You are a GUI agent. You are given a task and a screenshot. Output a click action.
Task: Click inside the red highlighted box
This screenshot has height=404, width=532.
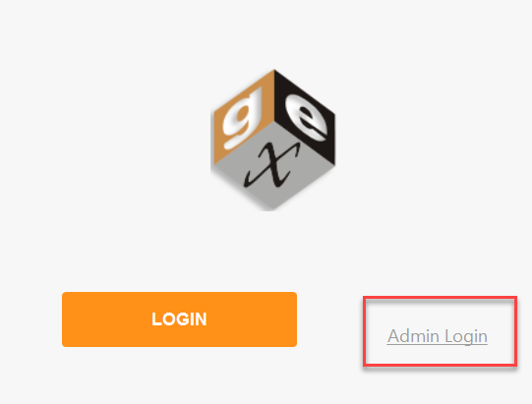[x=440, y=331]
